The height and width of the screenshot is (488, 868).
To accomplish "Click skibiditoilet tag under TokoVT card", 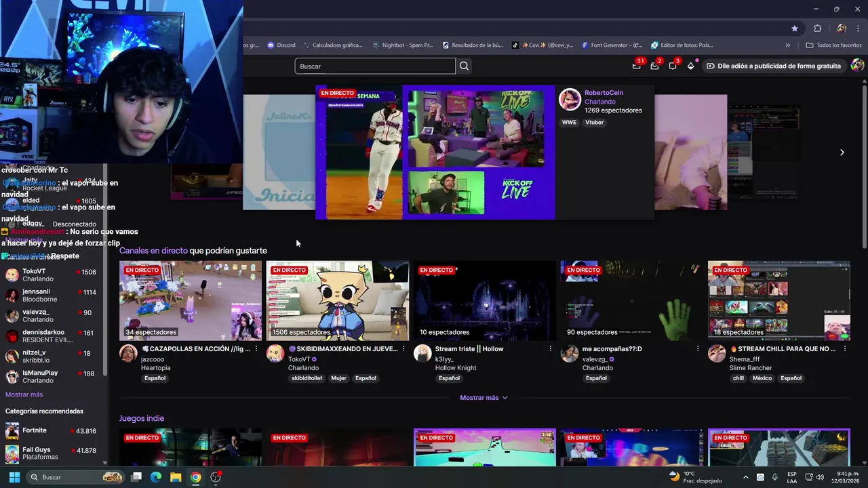I will click(x=307, y=378).
